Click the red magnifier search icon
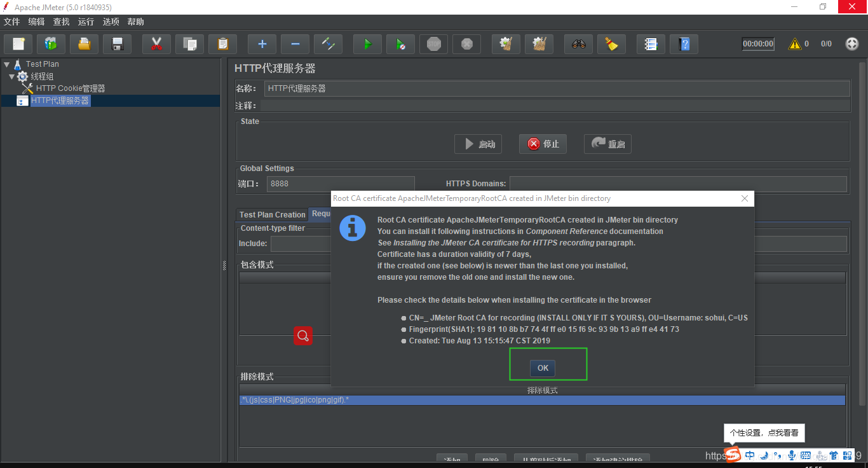Screen dimensions: 868x468 tap(303, 336)
